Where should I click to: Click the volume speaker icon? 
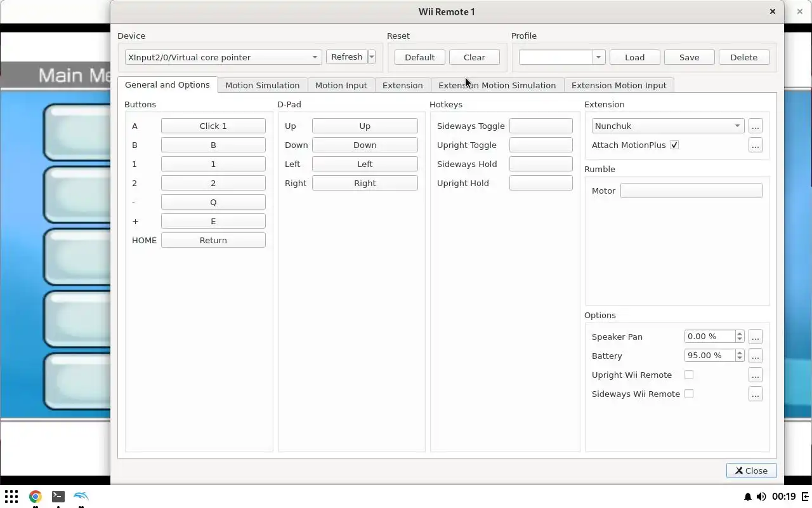(x=761, y=497)
